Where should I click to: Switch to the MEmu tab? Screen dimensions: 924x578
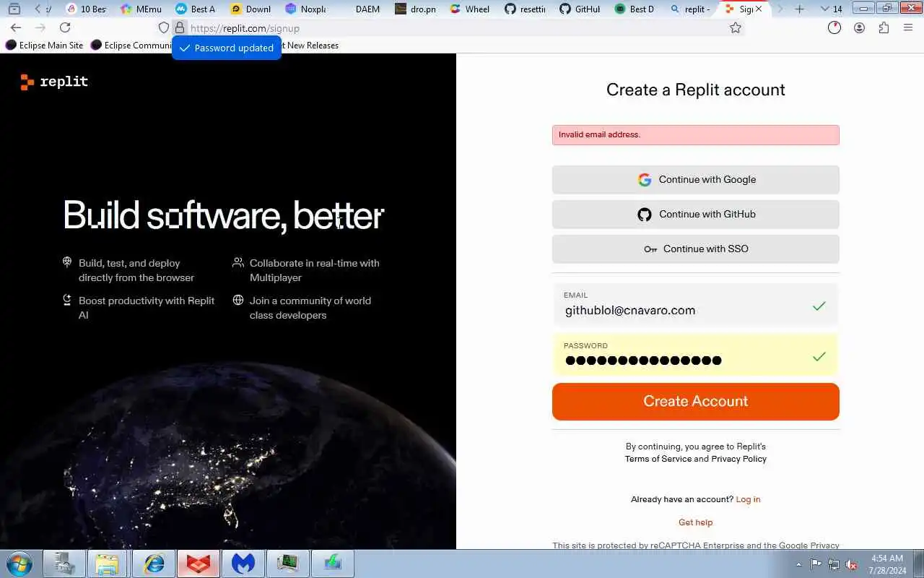click(x=141, y=9)
